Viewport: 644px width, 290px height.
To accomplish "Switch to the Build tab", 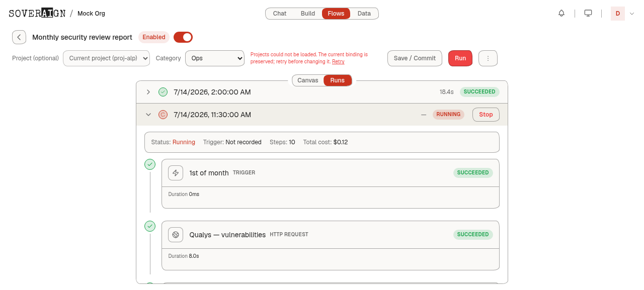I will pyautogui.click(x=308, y=14).
